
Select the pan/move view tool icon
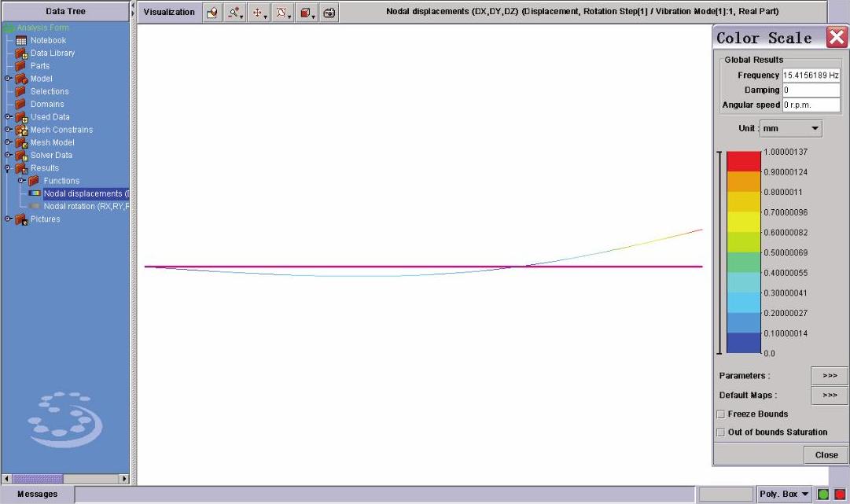coord(259,13)
